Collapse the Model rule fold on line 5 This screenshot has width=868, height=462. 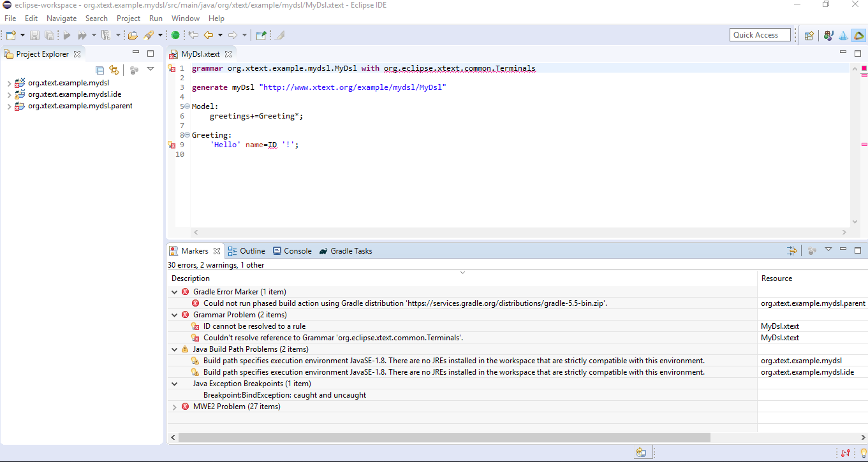pyautogui.click(x=187, y=106)
